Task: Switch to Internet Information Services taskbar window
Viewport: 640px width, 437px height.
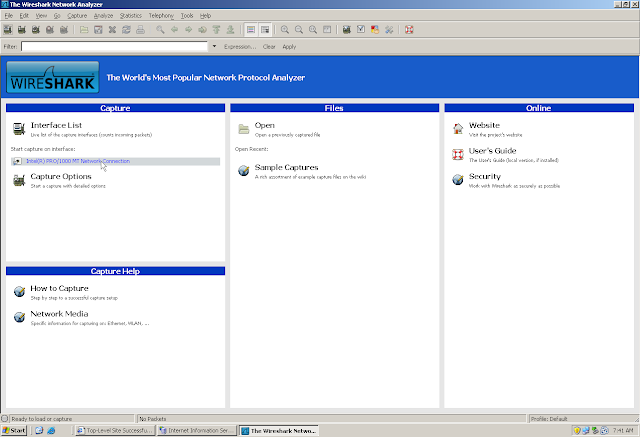Action: tap(197, 430)
